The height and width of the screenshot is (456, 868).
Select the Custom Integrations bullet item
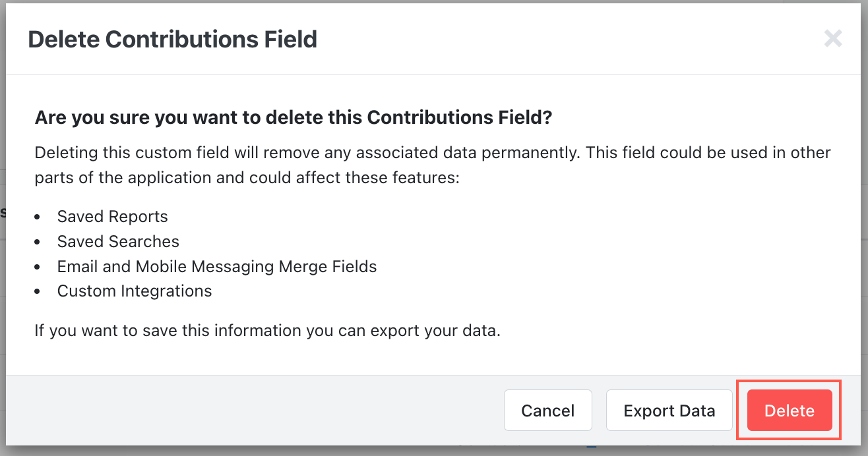click(x=134, y=291)
